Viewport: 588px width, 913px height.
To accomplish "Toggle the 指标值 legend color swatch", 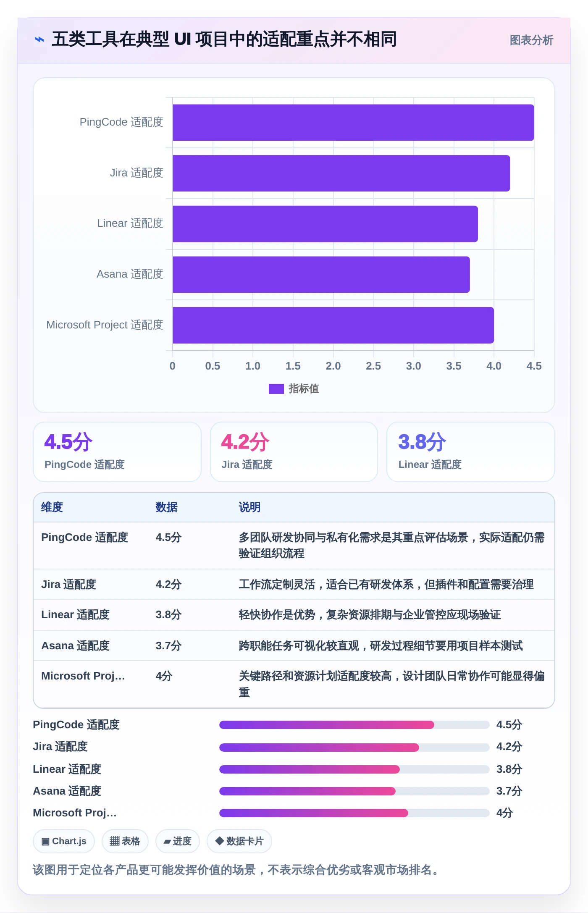I will [x=276, y=389].
